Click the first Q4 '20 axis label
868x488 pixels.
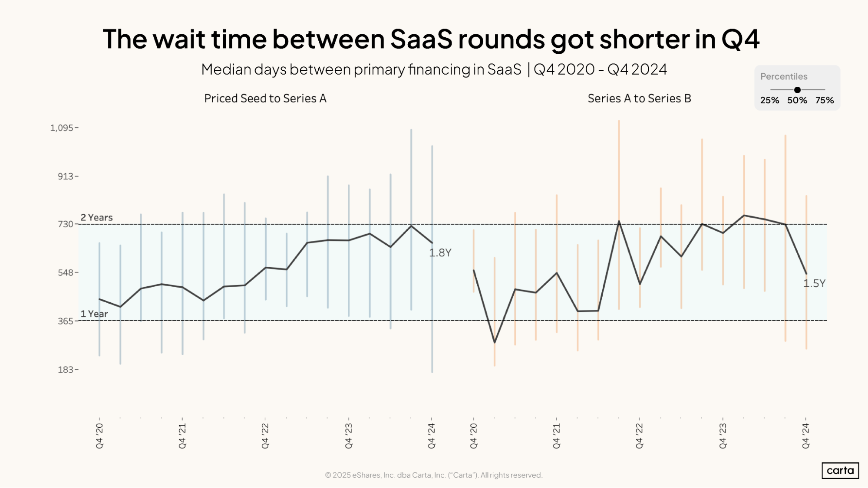coord(99,436)
